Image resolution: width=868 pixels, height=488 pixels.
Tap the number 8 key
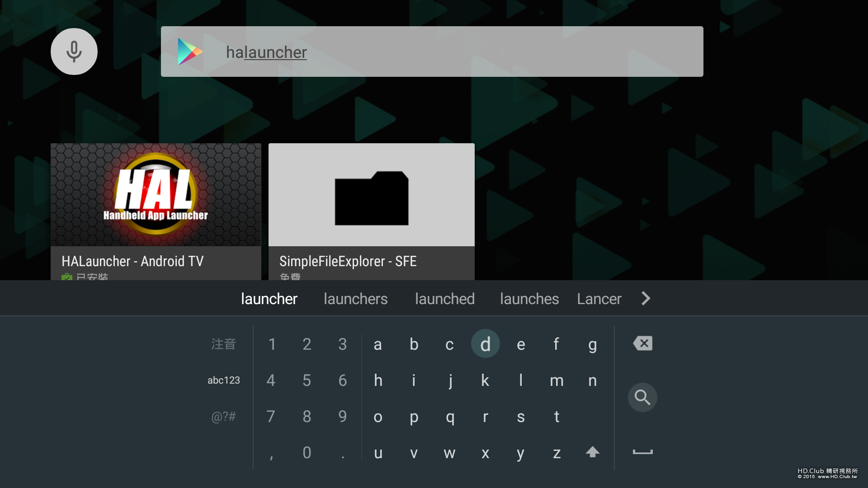[307, 417]
